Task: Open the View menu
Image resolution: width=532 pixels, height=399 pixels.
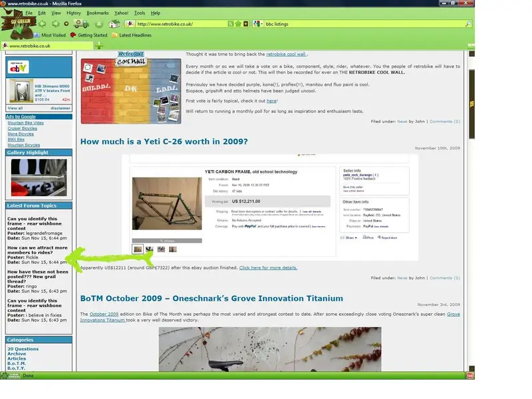Action: [x=56, y=13]
